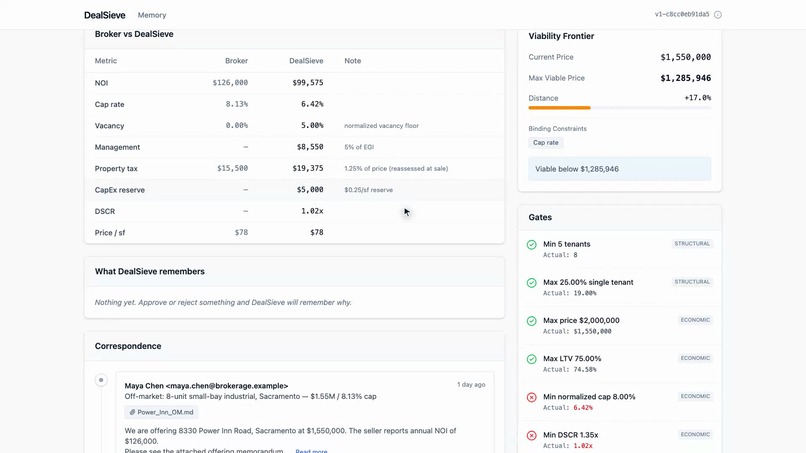The height and width of the screenshot is (453, 806).
Task: Click the Max price $2,000,000 check icon
Action: 532,321
